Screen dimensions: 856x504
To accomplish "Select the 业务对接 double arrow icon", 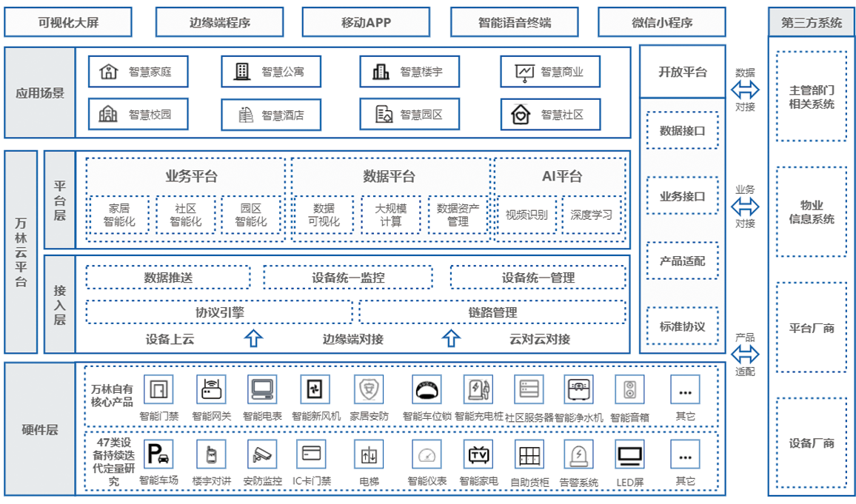I will [745, 206].
